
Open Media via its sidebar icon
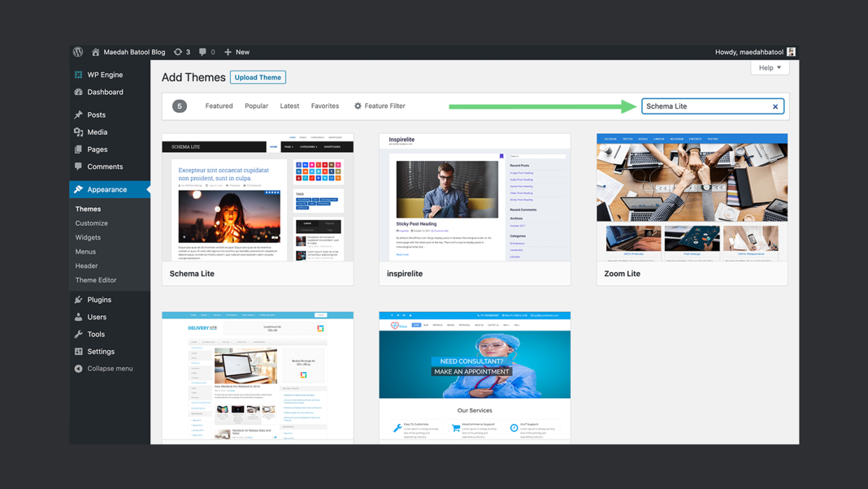(x=79, y=132)
